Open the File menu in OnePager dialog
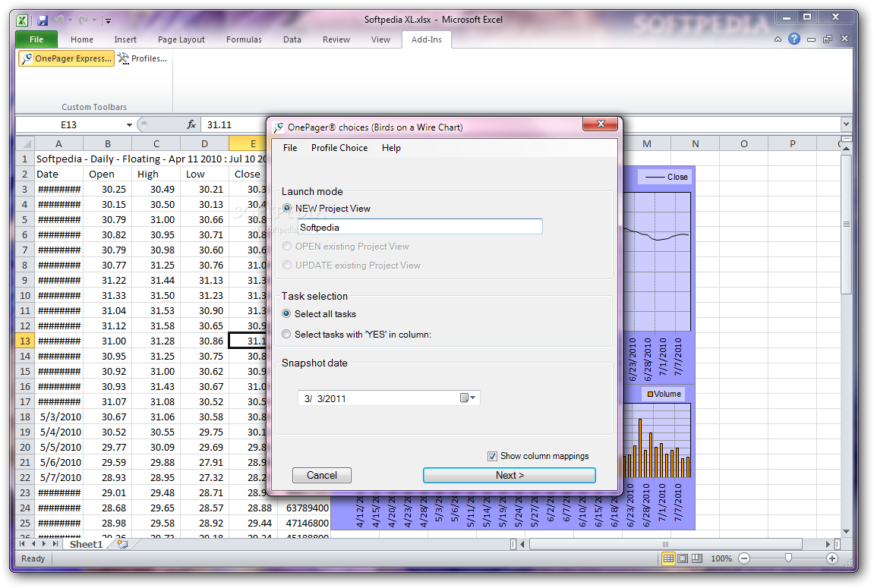This screenshot has height=588, width=874. coord(290,147)
